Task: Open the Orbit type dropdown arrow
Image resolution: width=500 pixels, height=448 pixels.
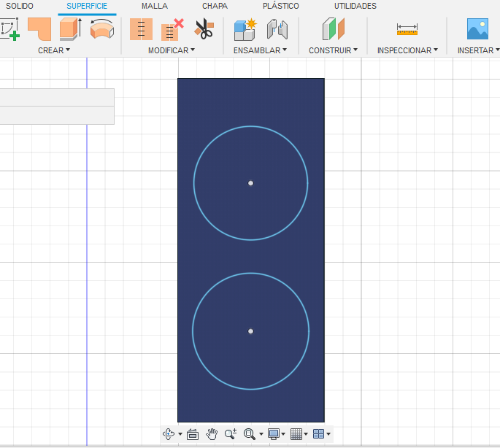Action: [180, 434]
